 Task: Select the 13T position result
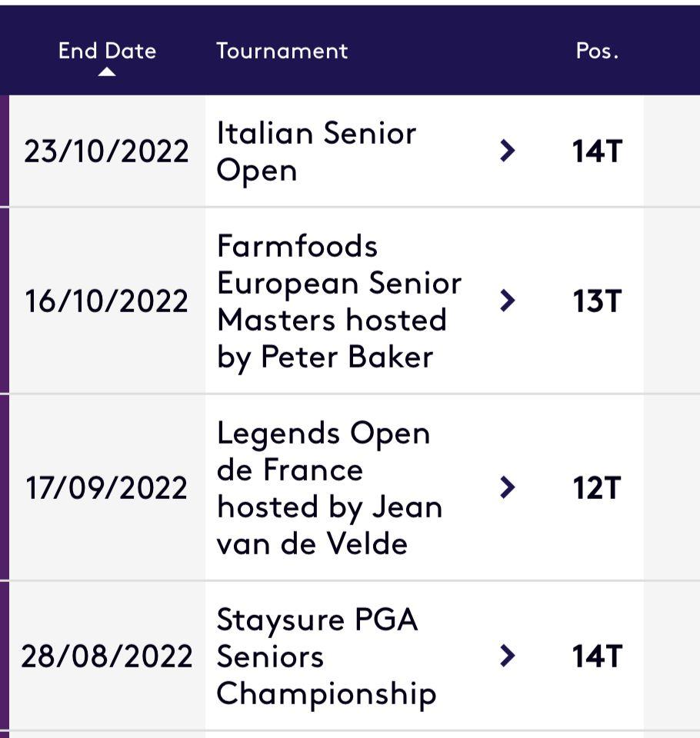click(x=597, y=301)
